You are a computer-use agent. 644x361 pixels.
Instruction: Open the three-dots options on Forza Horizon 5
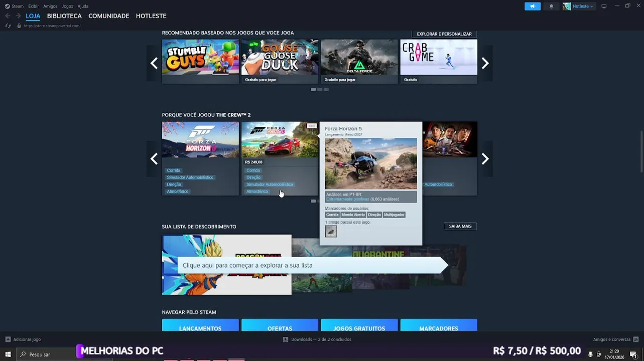click(312, 126)
